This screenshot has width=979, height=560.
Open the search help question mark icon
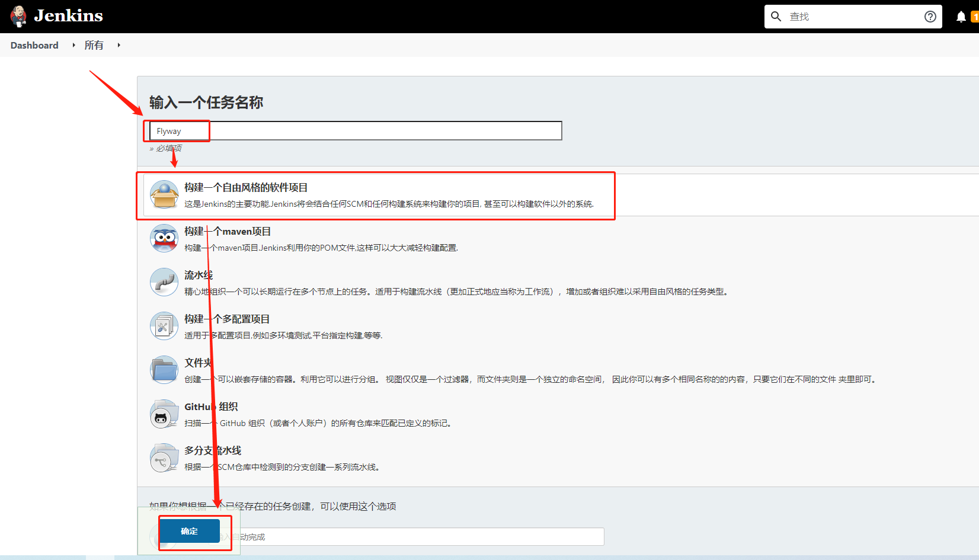point(930,16)
